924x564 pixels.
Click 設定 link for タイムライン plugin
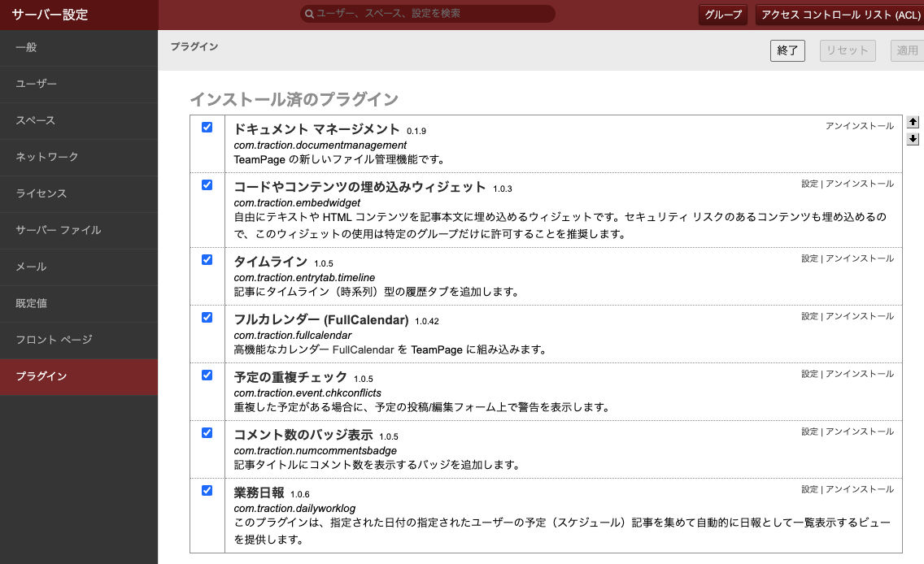[x=809, y=258]
